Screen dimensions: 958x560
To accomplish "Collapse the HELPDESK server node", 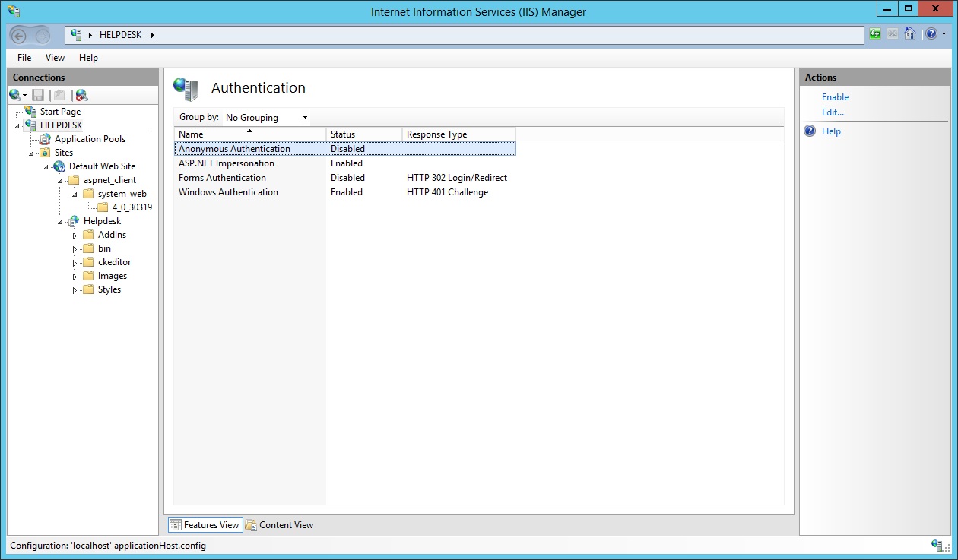I will tap(17, 125).
